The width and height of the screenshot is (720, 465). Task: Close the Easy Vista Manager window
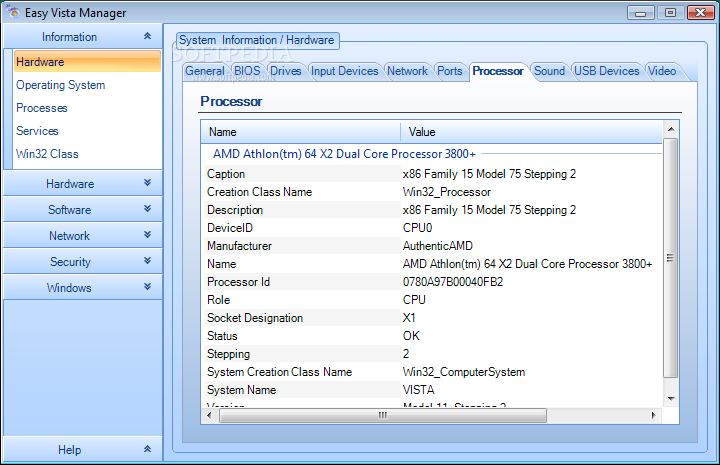pyautogui.click(x=700, y=12)
